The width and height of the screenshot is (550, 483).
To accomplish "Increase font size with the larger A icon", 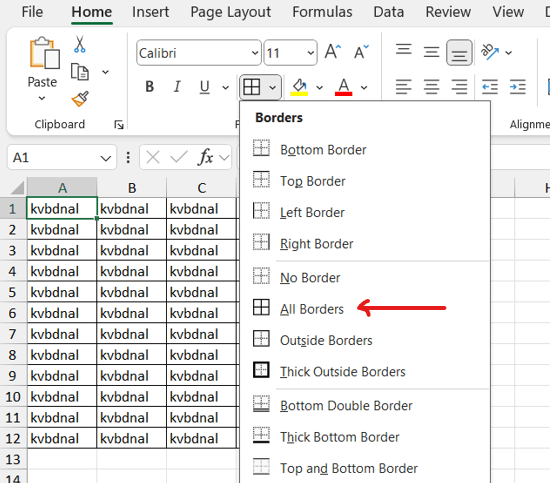I will tap(332, 52).
